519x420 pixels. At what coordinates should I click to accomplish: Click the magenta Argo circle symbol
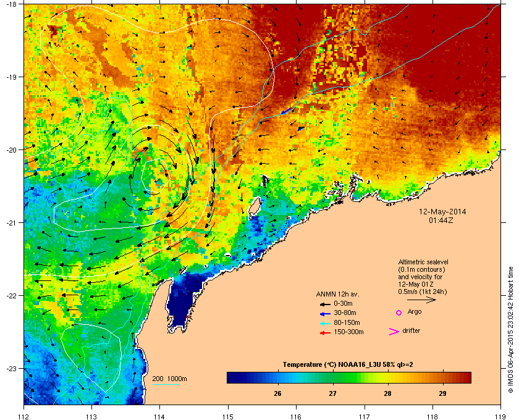399,313
